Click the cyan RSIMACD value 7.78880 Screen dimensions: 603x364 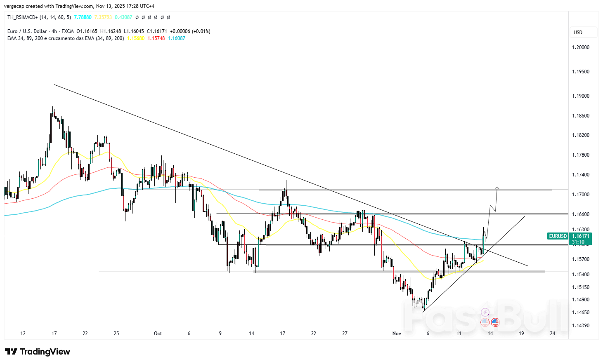tap(83, 17)
